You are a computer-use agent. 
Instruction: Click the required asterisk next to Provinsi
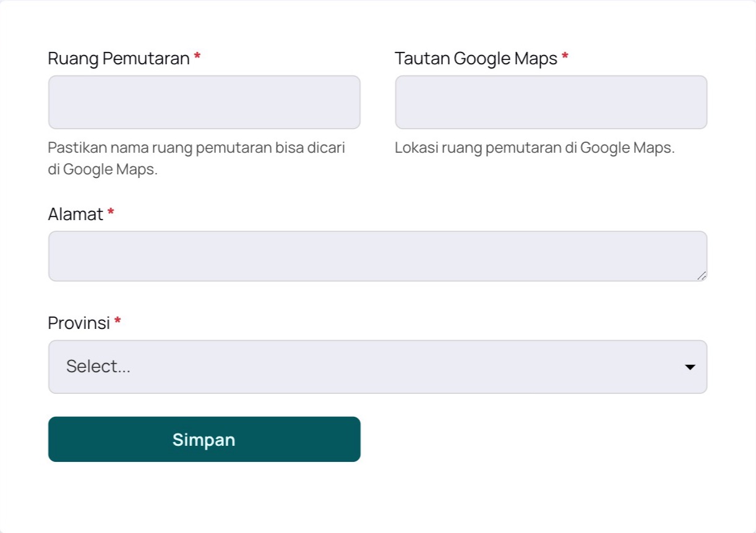tap(118, 322)
